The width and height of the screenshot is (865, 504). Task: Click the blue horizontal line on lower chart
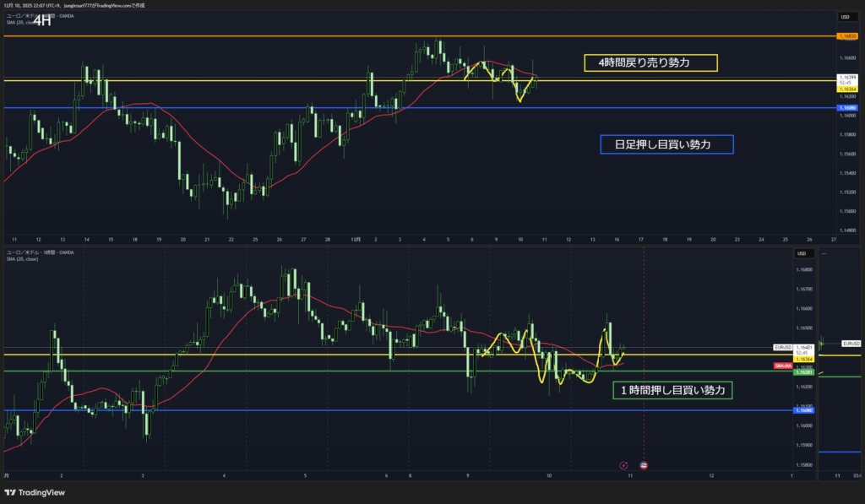338,410
